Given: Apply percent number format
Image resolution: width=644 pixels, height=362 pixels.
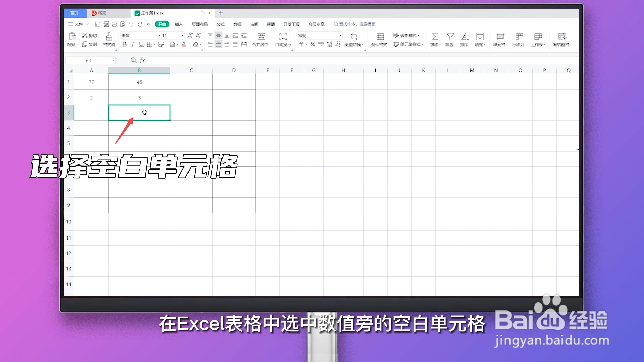Looking at the screenshot, I should pyautogui.click(x=312, y=44).
